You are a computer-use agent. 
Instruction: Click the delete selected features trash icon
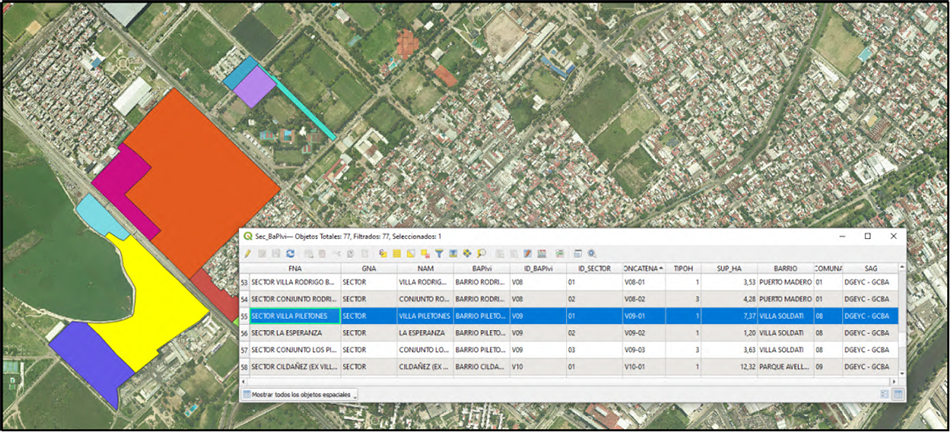322,254
